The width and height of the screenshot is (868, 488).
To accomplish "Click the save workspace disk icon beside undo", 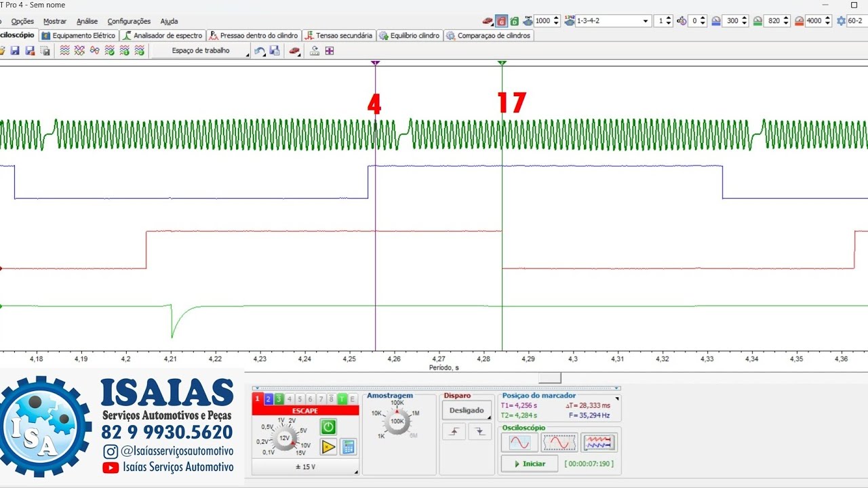I will pos(275,51).
